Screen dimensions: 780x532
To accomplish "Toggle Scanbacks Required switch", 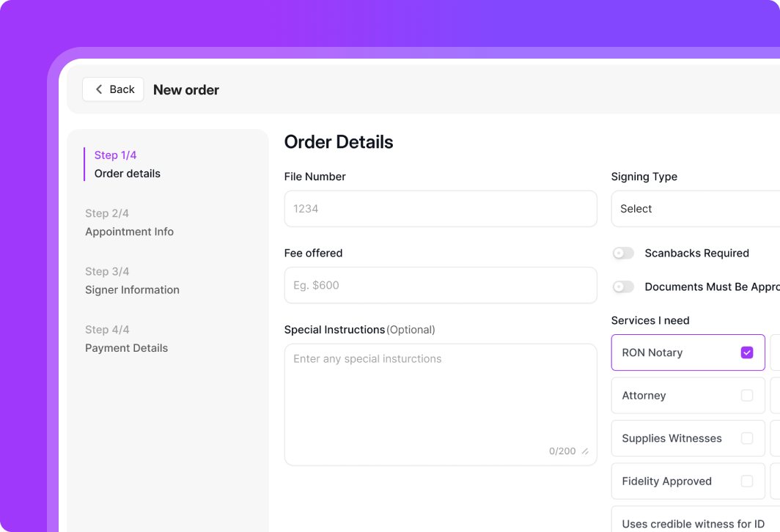I will pos(623,253).
